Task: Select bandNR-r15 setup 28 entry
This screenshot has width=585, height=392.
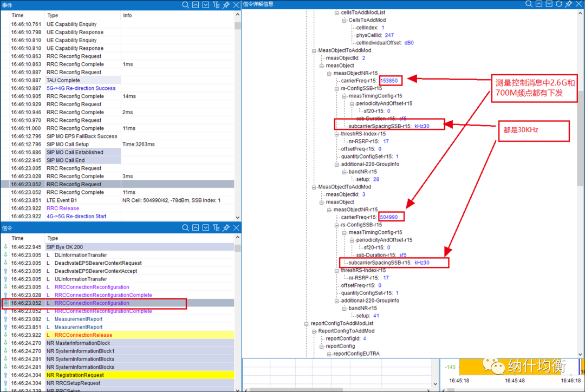Action: coord(367,179)
